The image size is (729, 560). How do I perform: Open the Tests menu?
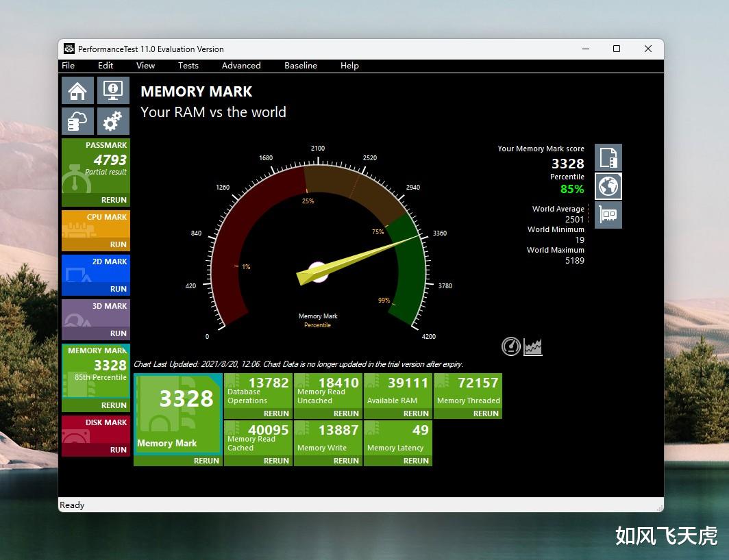[188, 66]
